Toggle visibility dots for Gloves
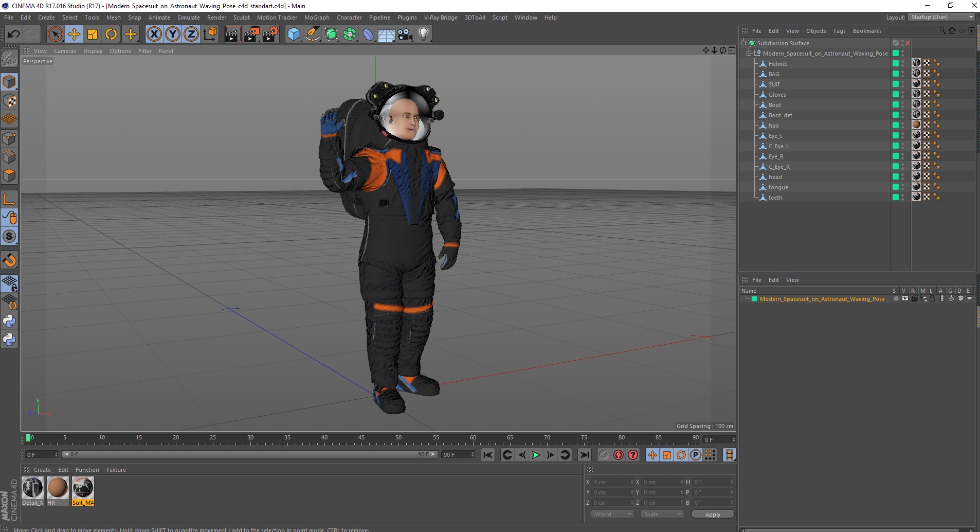The width and height of the screenshot is (980, 532). 903,94
